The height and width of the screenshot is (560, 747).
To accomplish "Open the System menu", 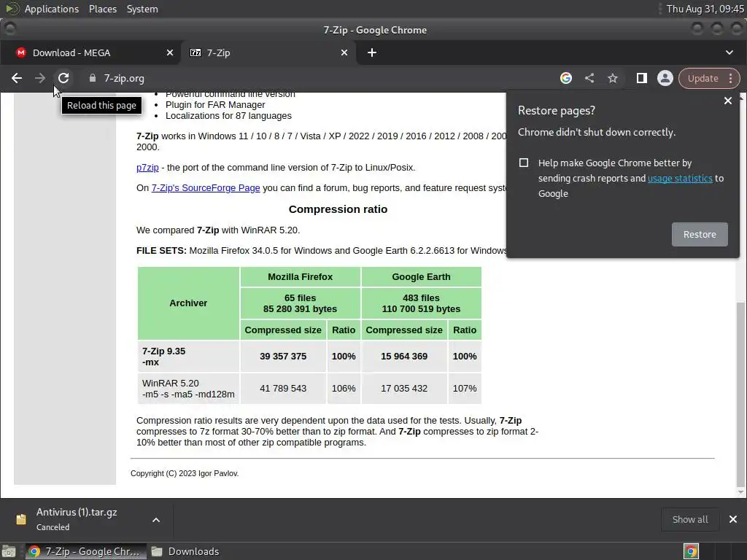I will click(x=142, y=9).
